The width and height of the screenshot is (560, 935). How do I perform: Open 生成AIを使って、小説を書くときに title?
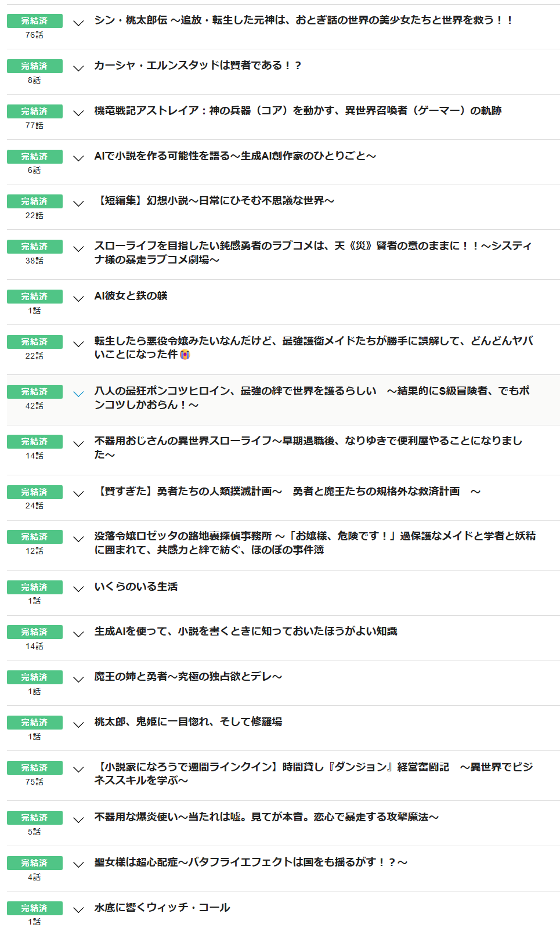tap(245, 631)
